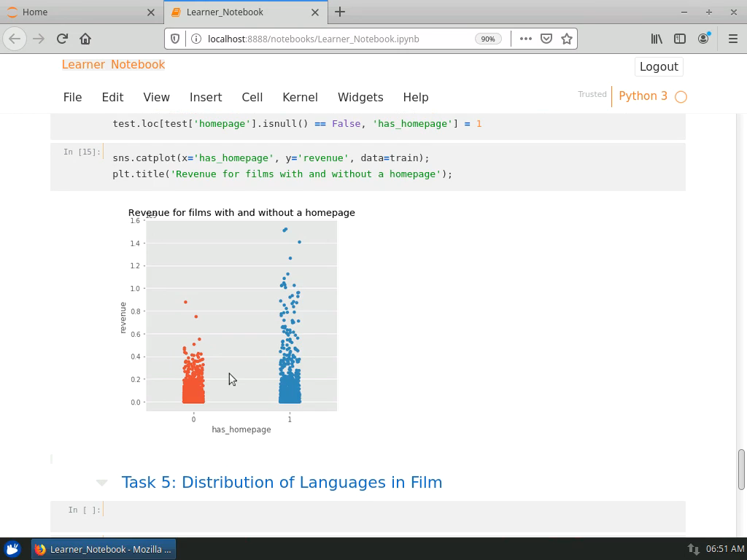Image resolution: width=747 pixels, height=560 pixels.
Task: Open a new browser tab
Action: [x=340, y=12]
